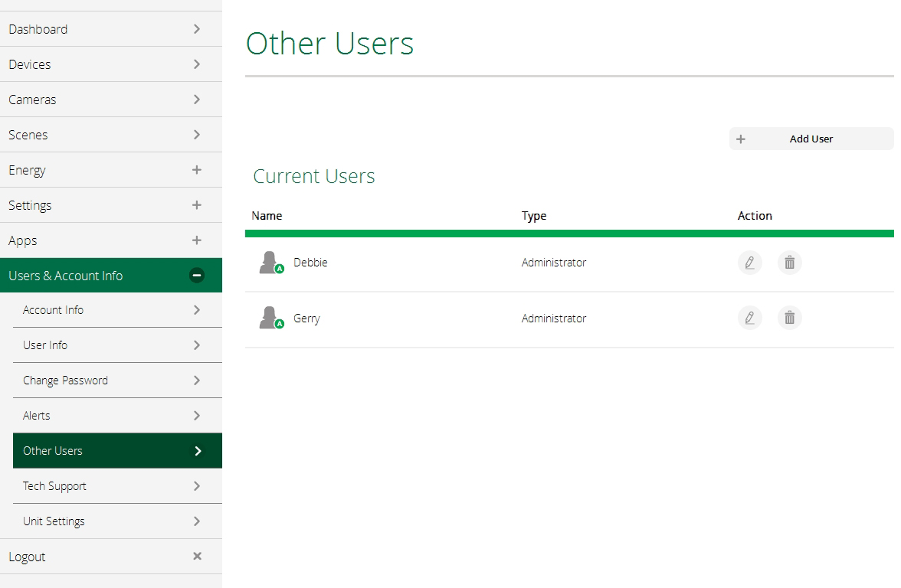Expand the Apps menu section

point(197,240)
